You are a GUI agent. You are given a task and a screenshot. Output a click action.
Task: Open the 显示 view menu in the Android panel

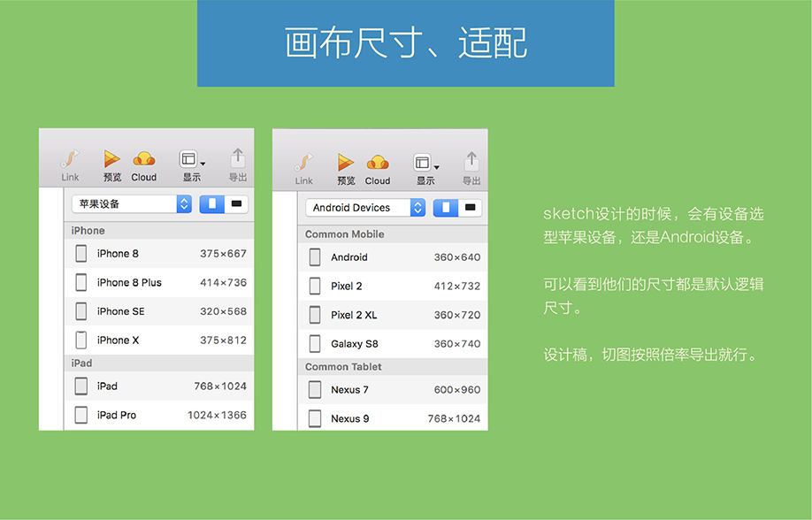click(x=425, y=170)
